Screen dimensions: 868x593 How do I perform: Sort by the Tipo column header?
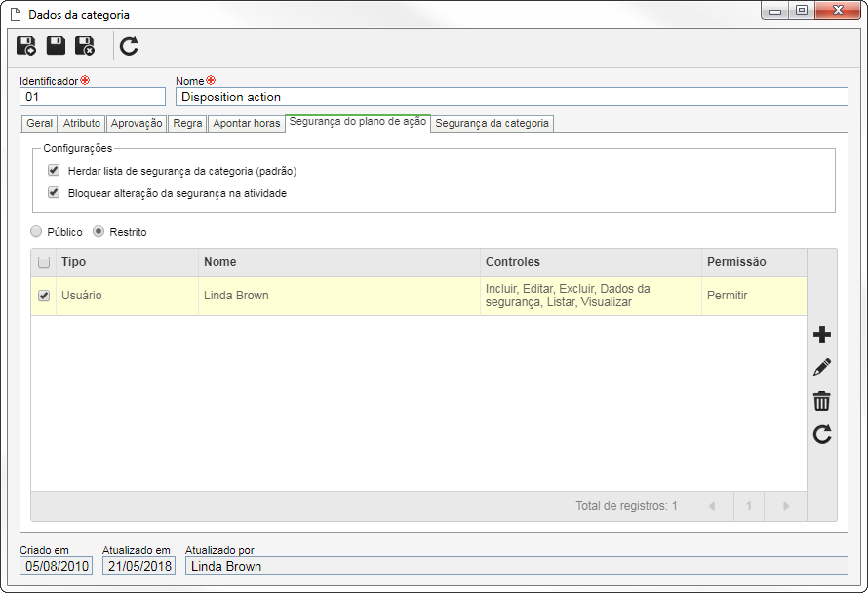click(x=127, y=262)
